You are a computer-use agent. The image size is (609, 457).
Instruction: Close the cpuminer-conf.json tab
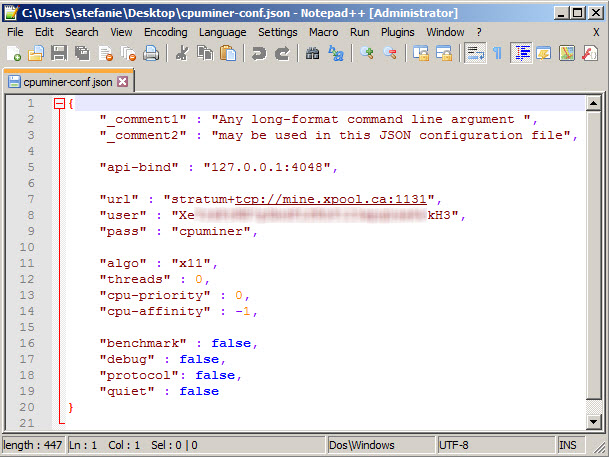(x=122, y=81)
